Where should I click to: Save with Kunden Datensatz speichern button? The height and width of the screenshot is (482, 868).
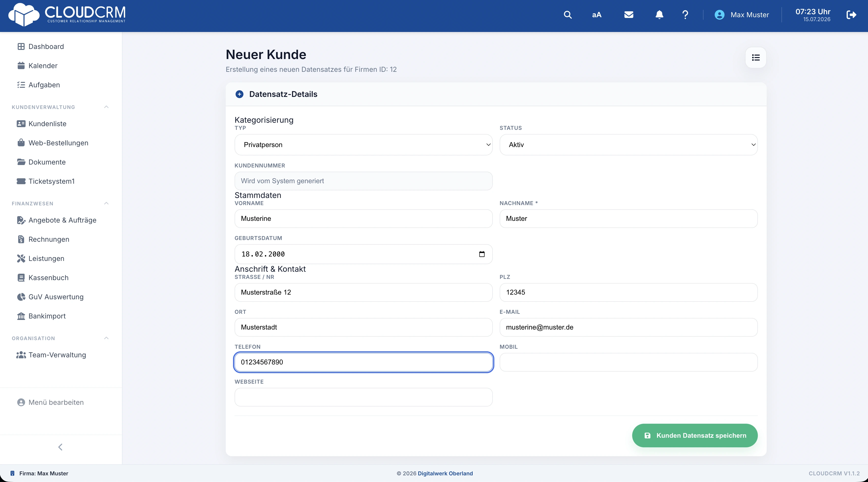tap(695, 436)
